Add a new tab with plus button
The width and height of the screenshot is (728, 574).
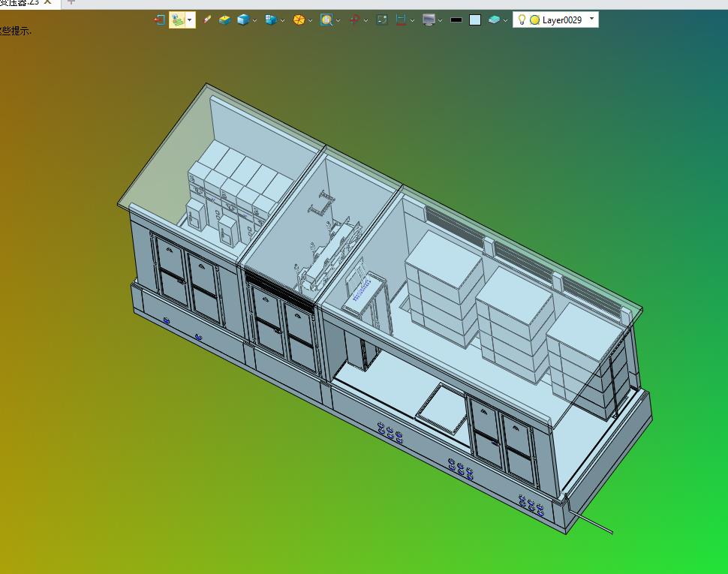click(x=71, y=2)
